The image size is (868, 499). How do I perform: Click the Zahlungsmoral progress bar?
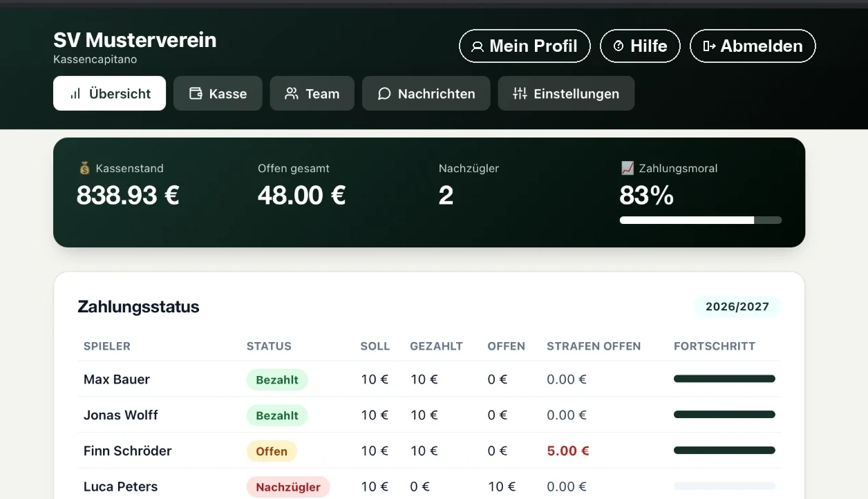[701, 220]
